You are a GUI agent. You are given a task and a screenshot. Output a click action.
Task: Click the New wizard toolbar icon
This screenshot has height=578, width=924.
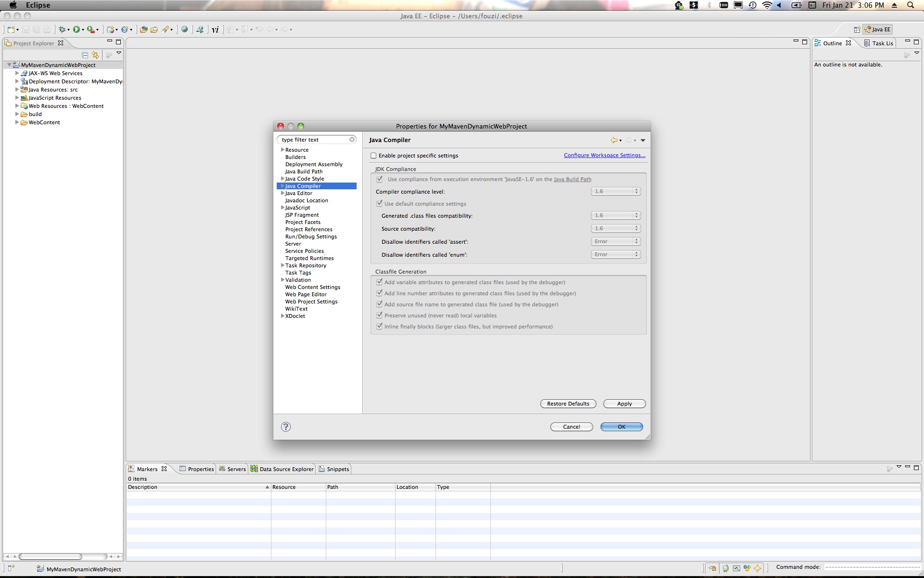[11, 29]
